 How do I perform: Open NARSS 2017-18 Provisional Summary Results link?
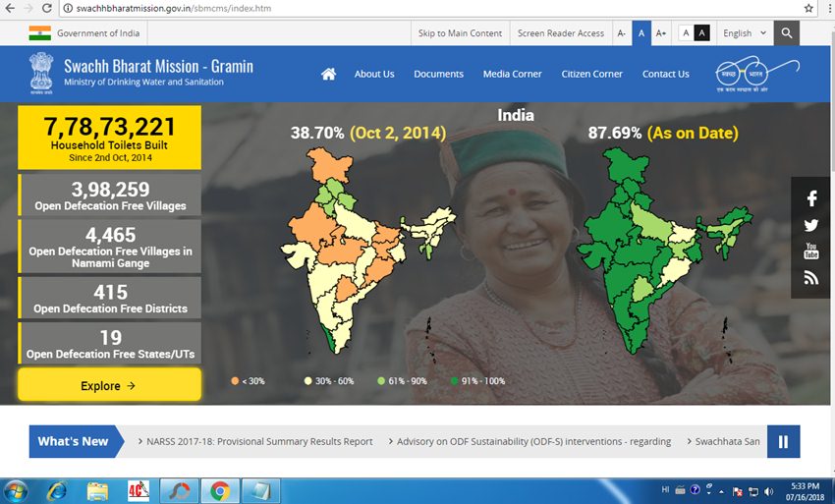pos(259,442)
